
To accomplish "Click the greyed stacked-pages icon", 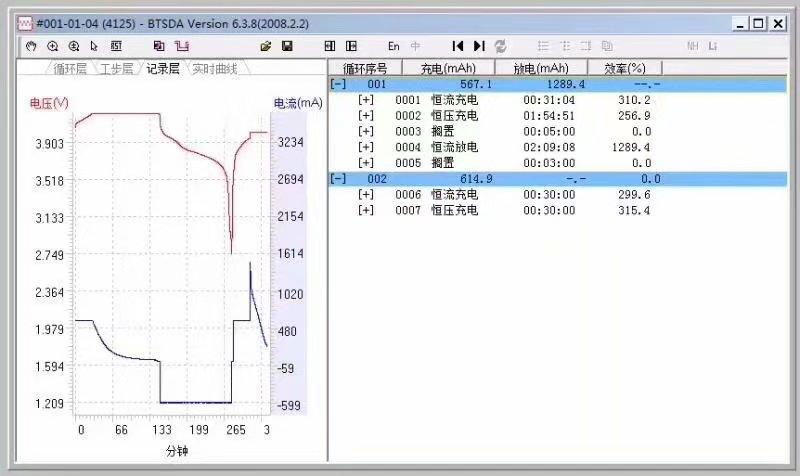I will [607, 46].
